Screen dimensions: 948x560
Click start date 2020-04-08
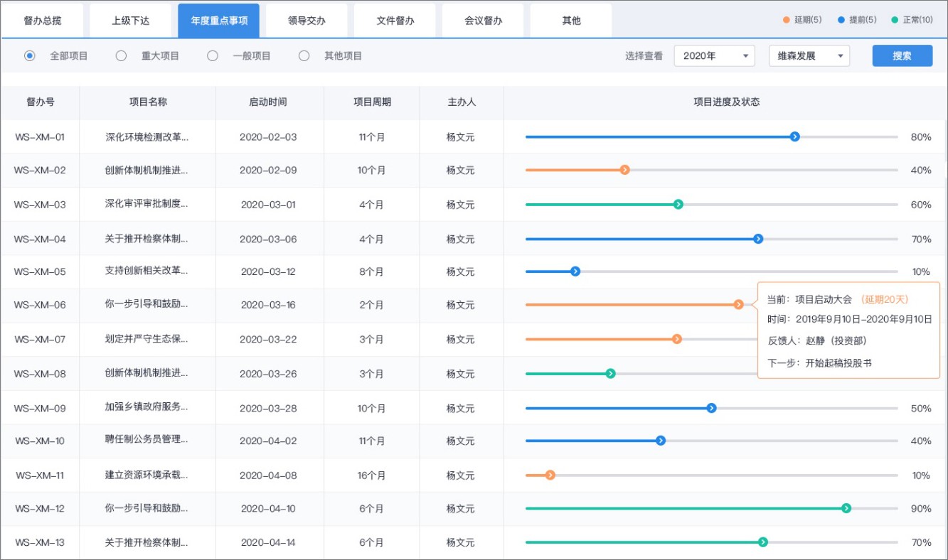click(x=268, y=475)
